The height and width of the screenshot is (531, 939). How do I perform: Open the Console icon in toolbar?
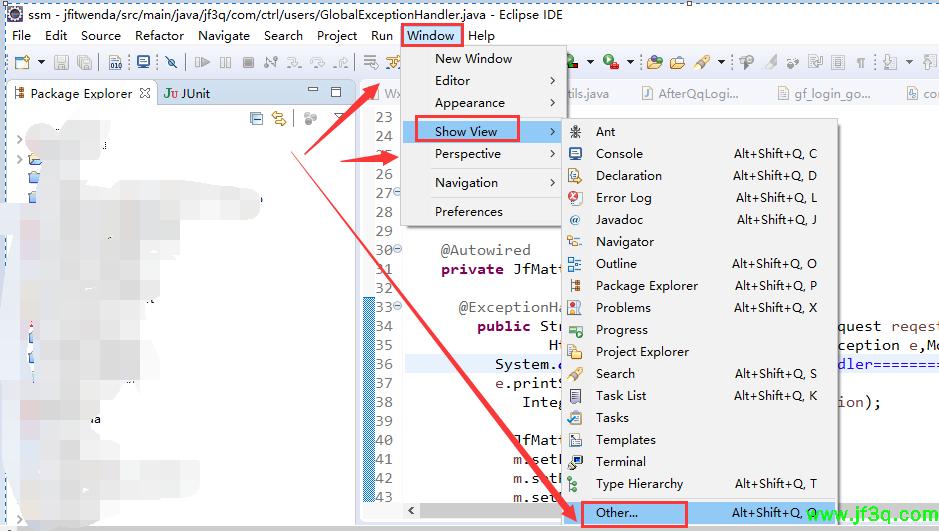144,62
